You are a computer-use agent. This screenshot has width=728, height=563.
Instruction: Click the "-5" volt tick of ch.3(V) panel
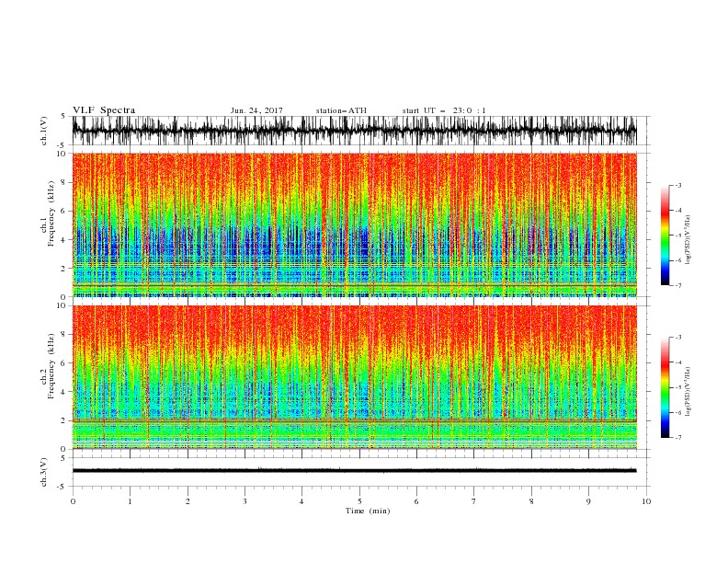click(63, 487)
